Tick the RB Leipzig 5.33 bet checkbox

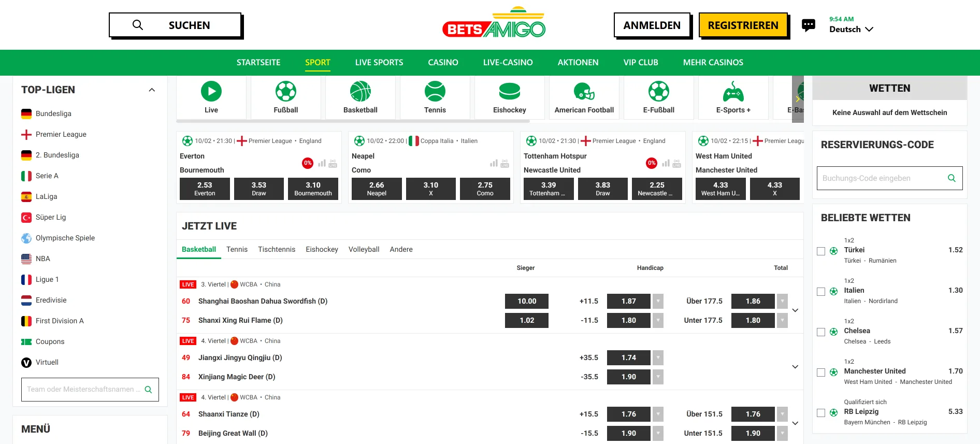[x=821, y=413]
